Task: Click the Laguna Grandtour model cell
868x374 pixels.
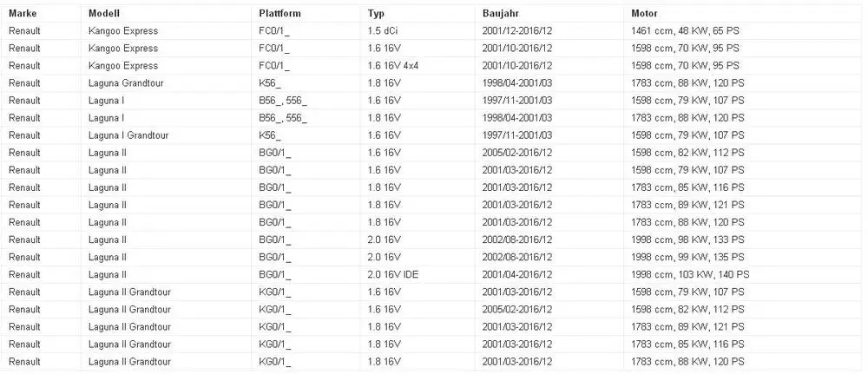Action: click(126, 83)
